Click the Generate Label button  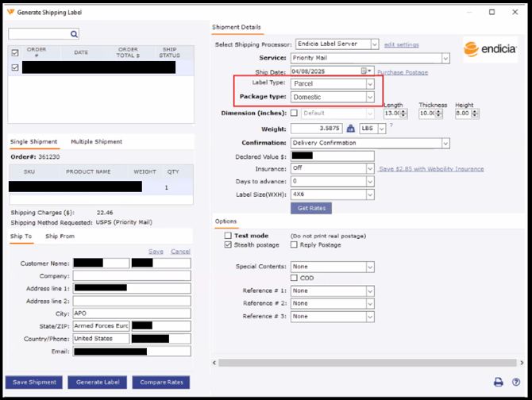point(97,383)
